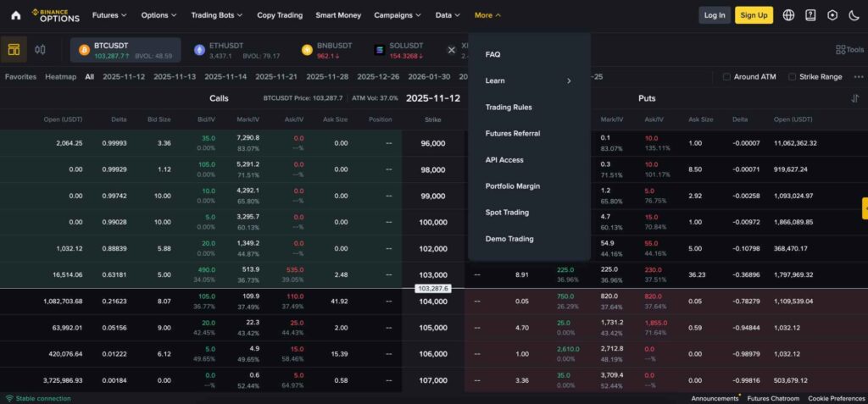The height and width of the screenshot is (404, 868).
Task: Select the 2025-12-26 expiry tab
Action: click(378, 77)
